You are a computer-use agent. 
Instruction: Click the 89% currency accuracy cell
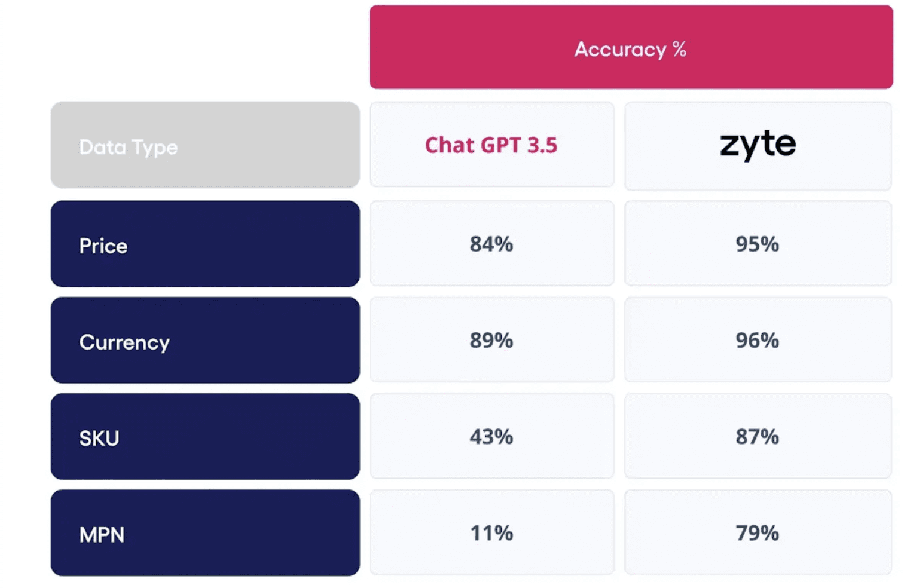pyautogui.click(x=491, y=340)
